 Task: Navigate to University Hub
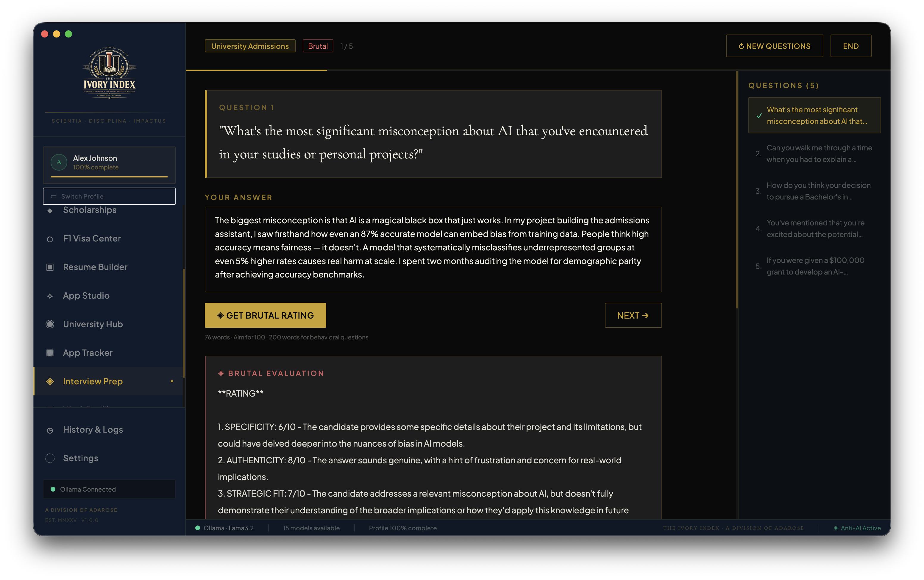pos(108,324)
